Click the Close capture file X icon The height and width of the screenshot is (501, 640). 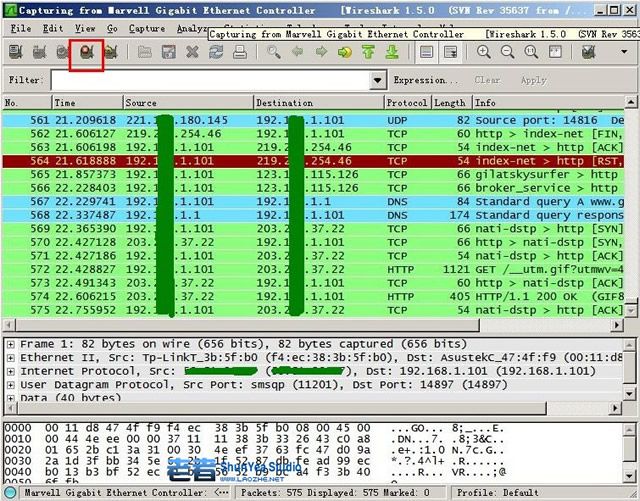pyautogui.click(x=192, y=52)
